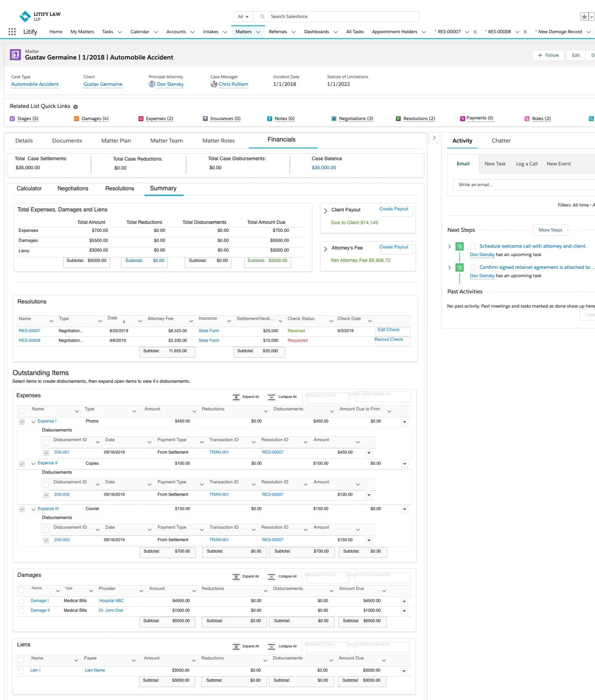Close the RES-00008 tab
The width and height of the screenshot is (595, 700).
pos(525,32)
